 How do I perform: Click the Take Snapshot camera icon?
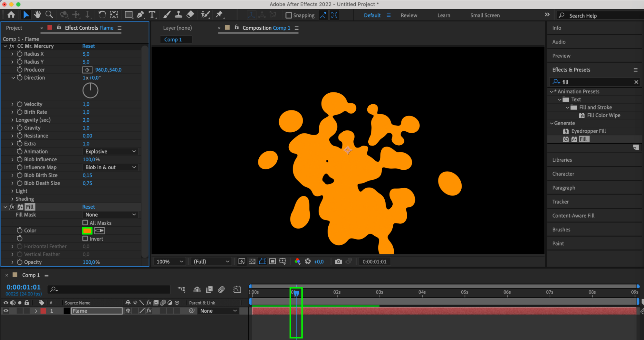[x=338, y=261]
